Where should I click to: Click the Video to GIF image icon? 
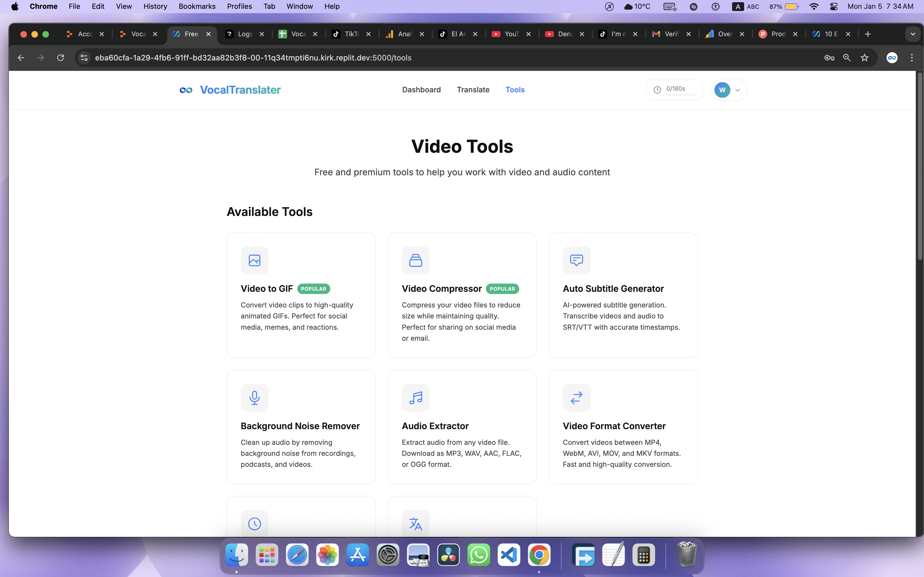tap(254, 260)
